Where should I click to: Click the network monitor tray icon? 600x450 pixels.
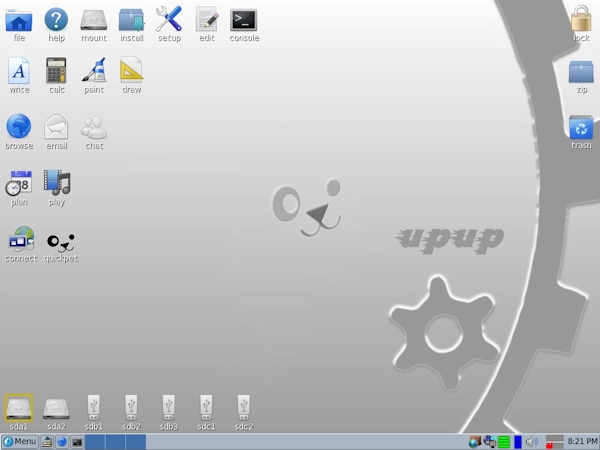(x=489, y=442)
